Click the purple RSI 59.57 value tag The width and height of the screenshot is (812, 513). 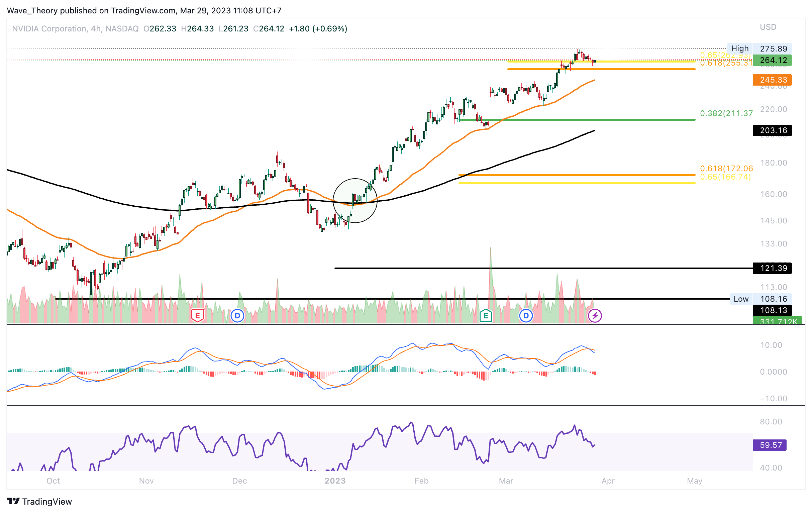point(770,445)
